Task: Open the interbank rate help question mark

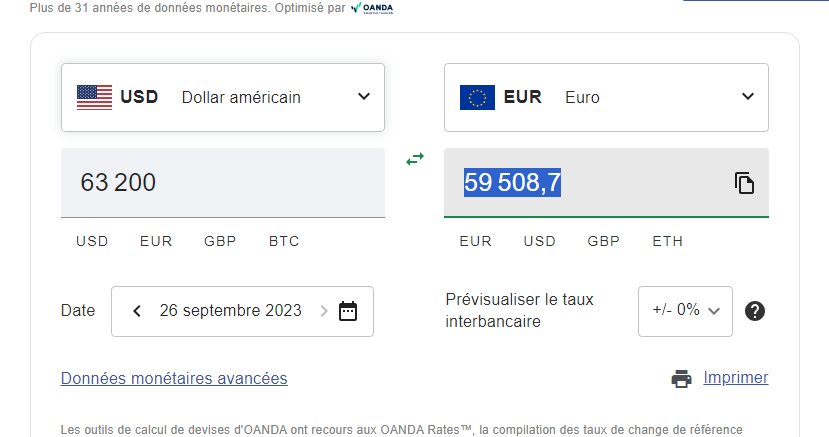Action: [754, 311]
